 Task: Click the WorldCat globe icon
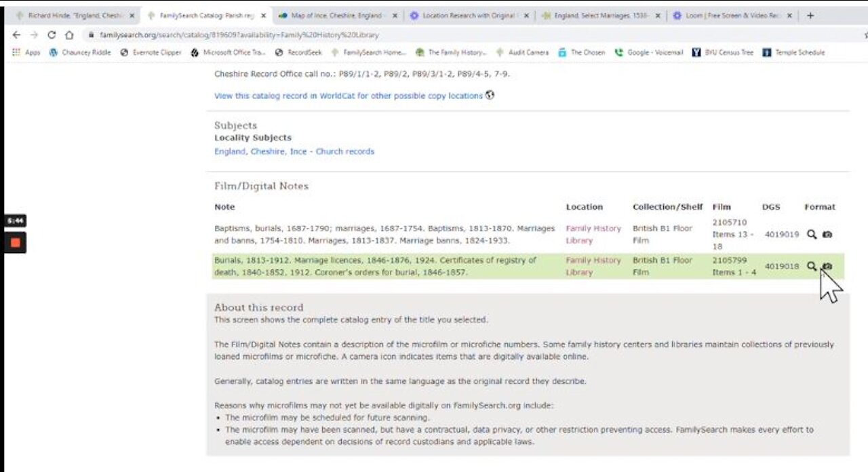click(x=490, y=96)
